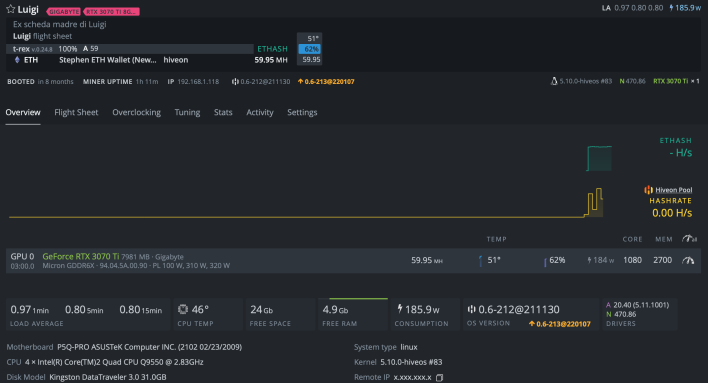Click the Kernel 5.10.0-hiveos #83 entry below System type
Image resolution: width=708 pixels, height=383 pixels.
(398, 362)
